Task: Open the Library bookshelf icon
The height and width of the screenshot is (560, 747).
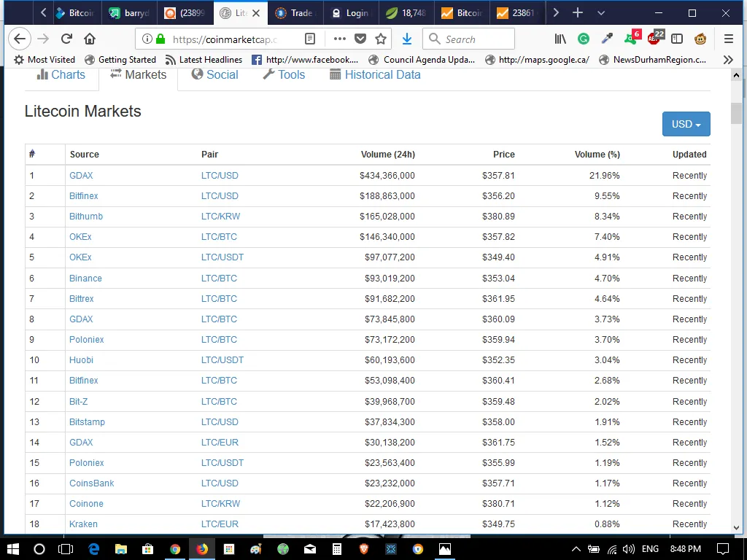Action: click(560, 39)
